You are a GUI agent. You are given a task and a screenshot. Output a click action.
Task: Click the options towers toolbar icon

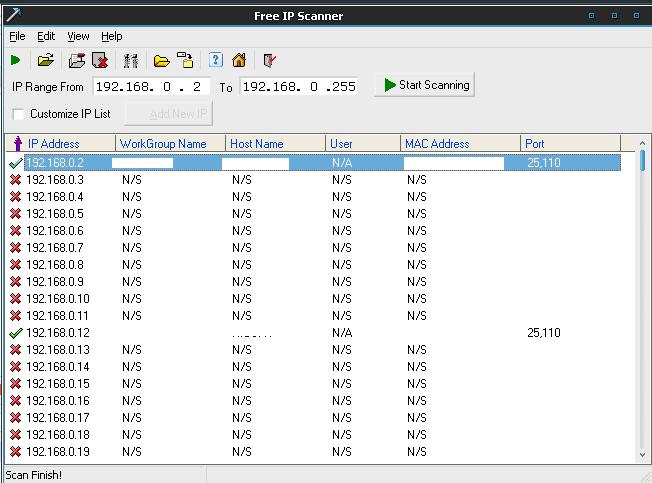[131, 61]
